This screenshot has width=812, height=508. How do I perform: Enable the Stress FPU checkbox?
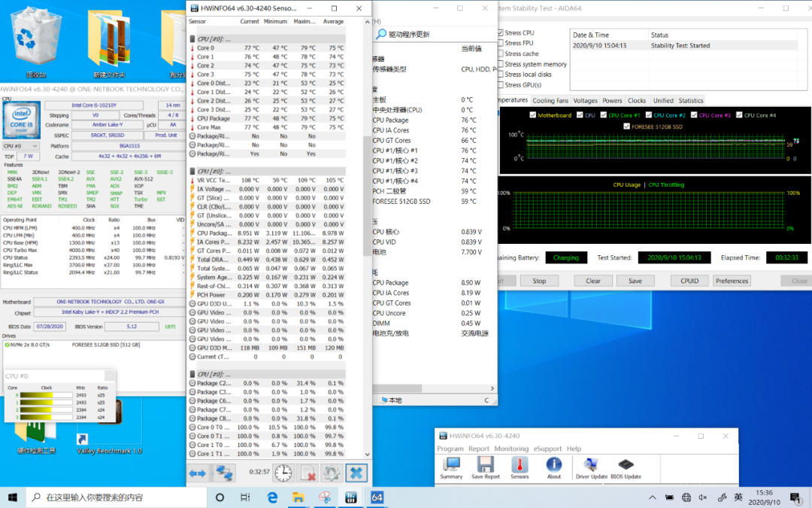[501, 44]
